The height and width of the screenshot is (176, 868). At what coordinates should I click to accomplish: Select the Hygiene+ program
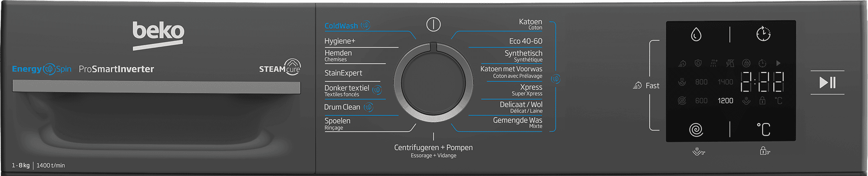pyautogui.click(x=340, y=41)
